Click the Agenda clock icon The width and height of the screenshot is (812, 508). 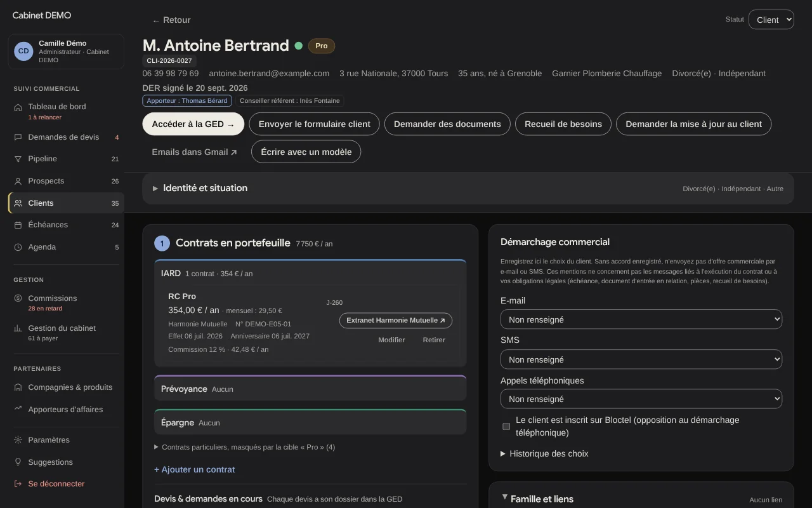pyautogui.click(x=18, y=247)
